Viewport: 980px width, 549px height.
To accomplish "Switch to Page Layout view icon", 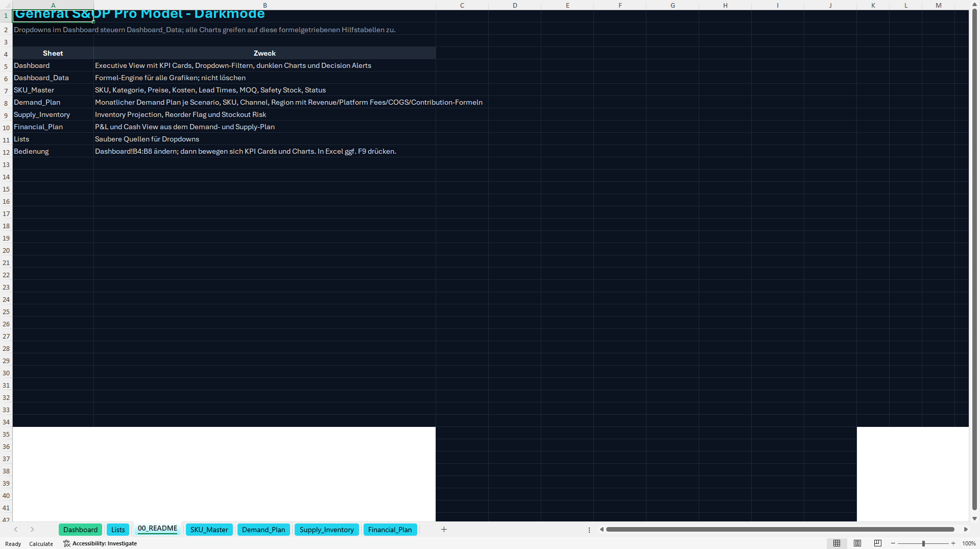I will click(857, 543).
